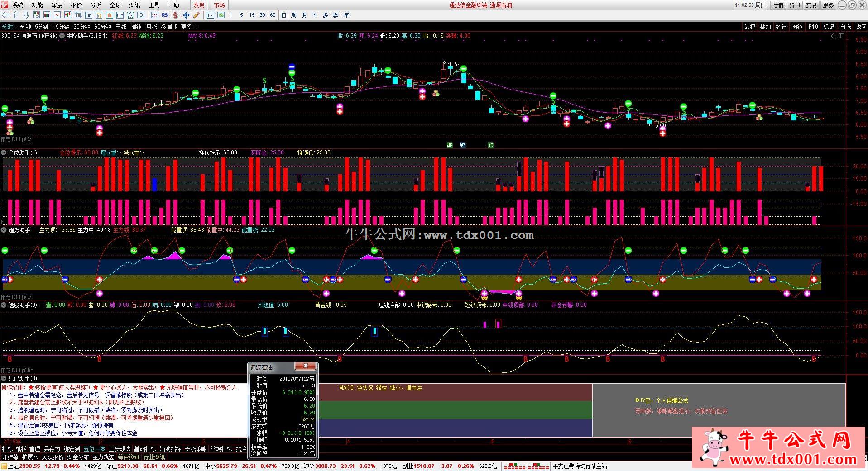Image resolution: width=868 pixels, height=471 pixels.
Task: Switch to 五位一体 indicator tab
Action: tap(94, 449)
